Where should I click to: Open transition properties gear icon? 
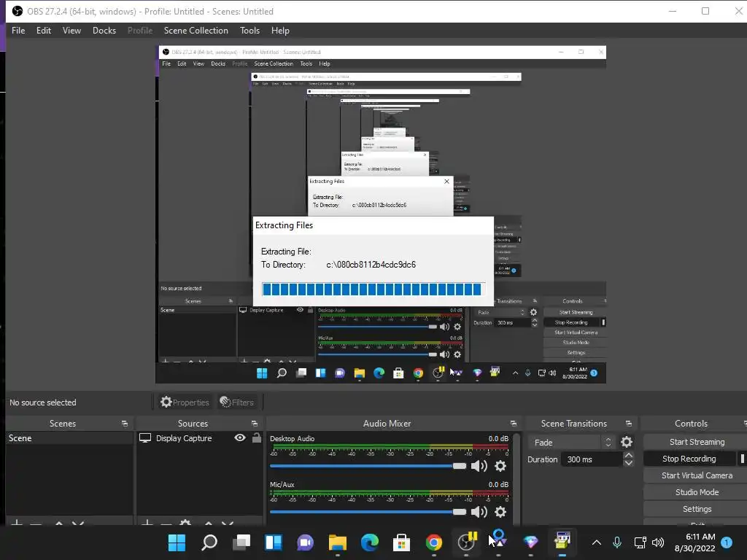(x=627, y=443)
